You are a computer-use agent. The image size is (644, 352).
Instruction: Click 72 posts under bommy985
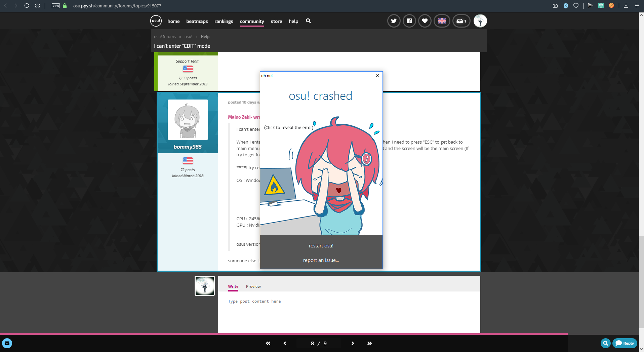pyautogui.click(x=188, y=170)
